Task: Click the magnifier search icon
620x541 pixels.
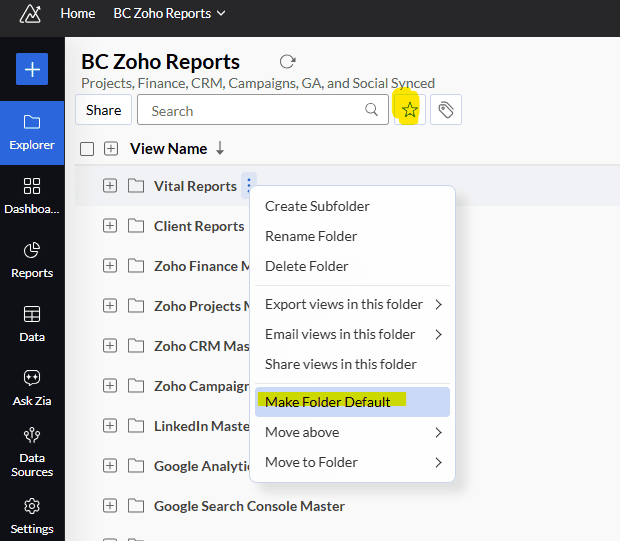Action: [x=371, y=109]
